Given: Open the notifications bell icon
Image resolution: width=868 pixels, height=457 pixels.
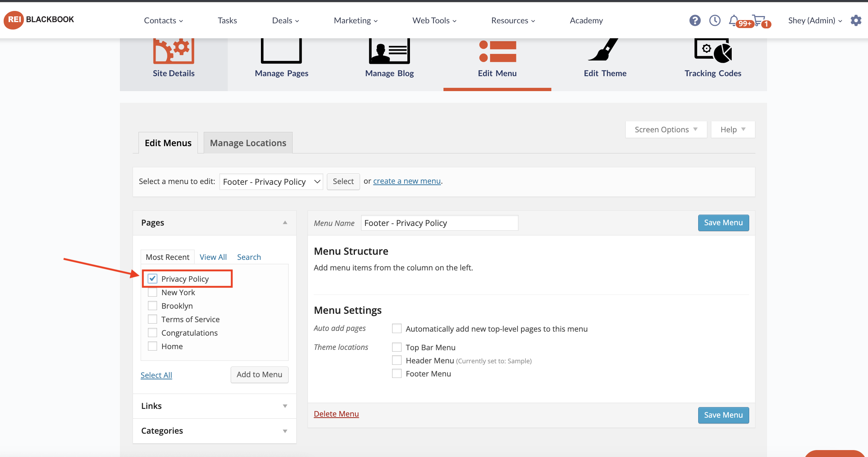Looking at the screenshot, I should (x=734, y=20).
